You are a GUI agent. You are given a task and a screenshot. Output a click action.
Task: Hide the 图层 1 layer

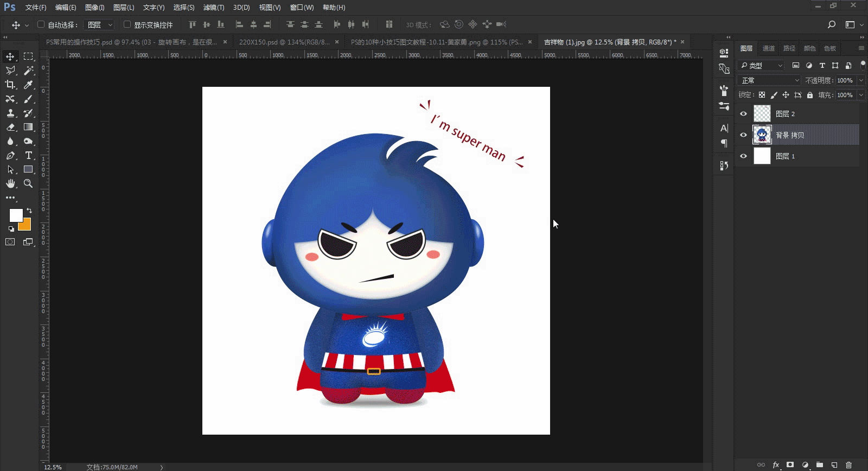(743, 156)
